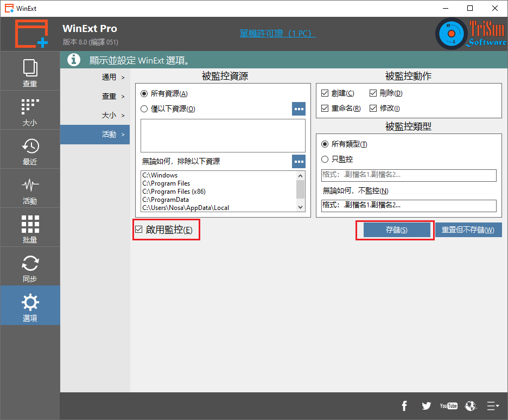Select C:\Program Files (x86) entry
Image resolution: width=508 pixels, height=420 pixels.
[x=174, y=192]
